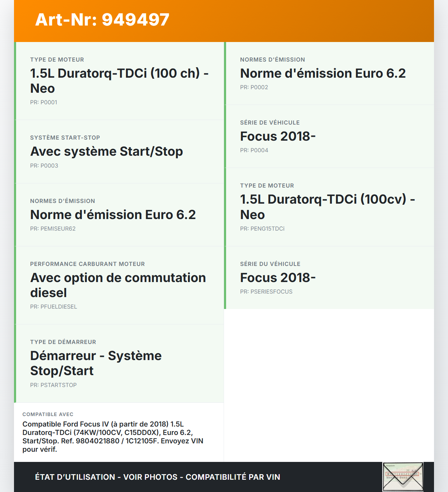
Task: Click the PR: PSERIESFOCUS code
Action: (x=266, y=292)
